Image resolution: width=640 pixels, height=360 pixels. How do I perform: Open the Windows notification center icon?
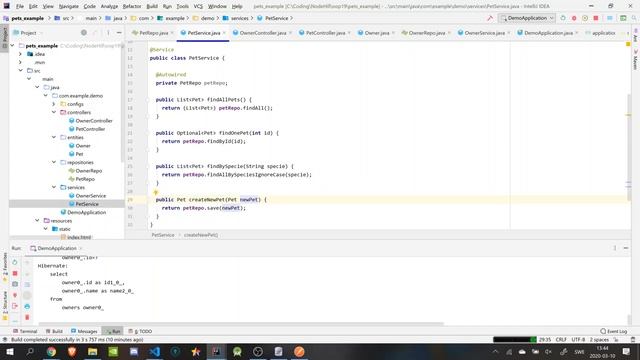click(x=626, y=351)
